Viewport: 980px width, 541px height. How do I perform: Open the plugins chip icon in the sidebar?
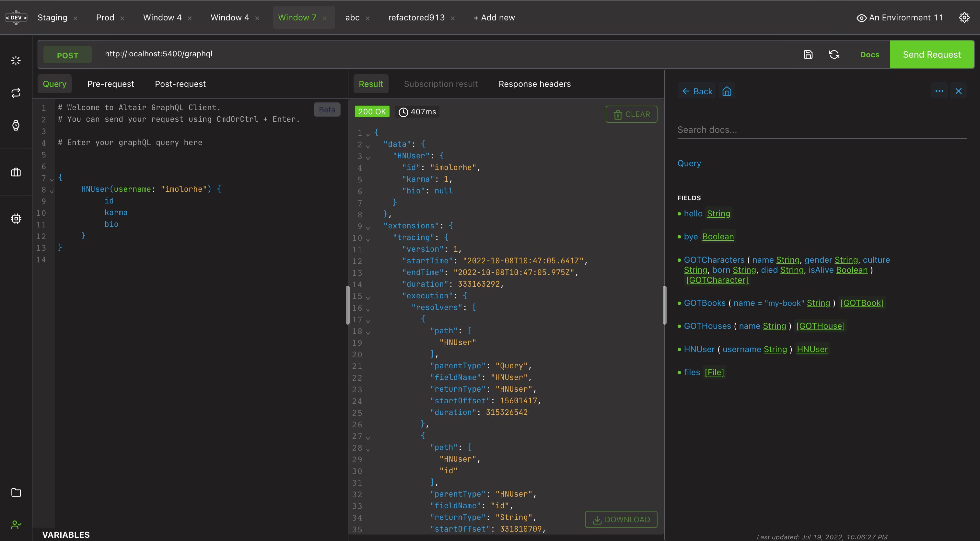point(16,219)
